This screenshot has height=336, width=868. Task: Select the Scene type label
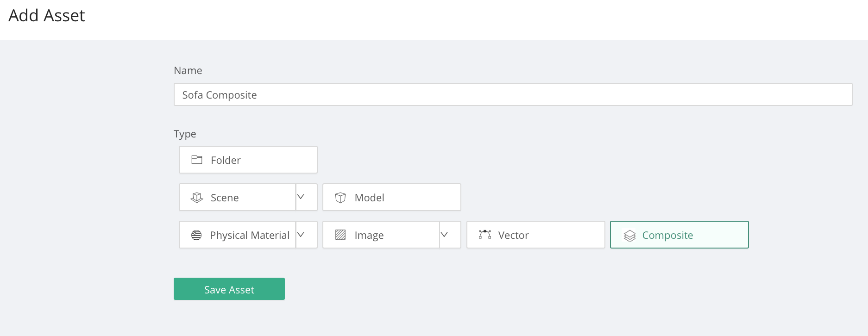tap(225, 198)
